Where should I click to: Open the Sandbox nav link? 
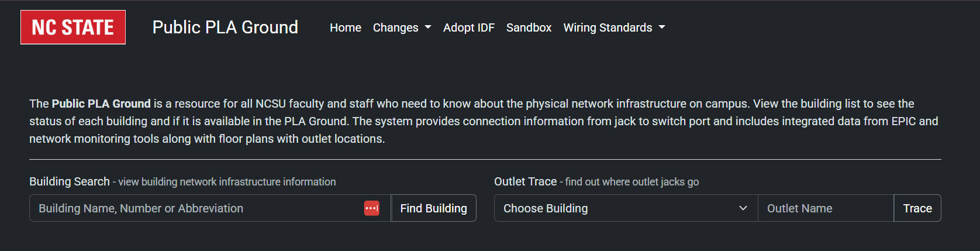[x=529, y=27]
